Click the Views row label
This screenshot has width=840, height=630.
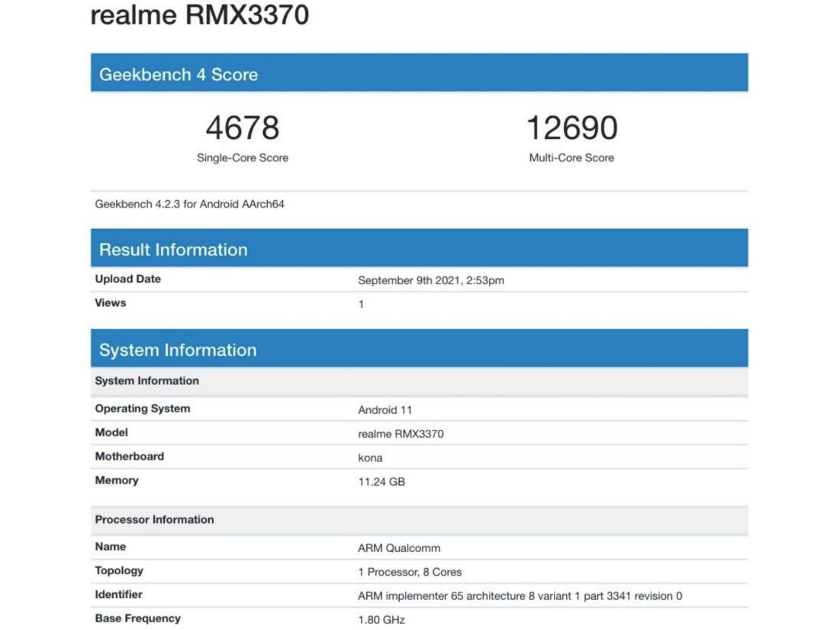pos(110,303)
